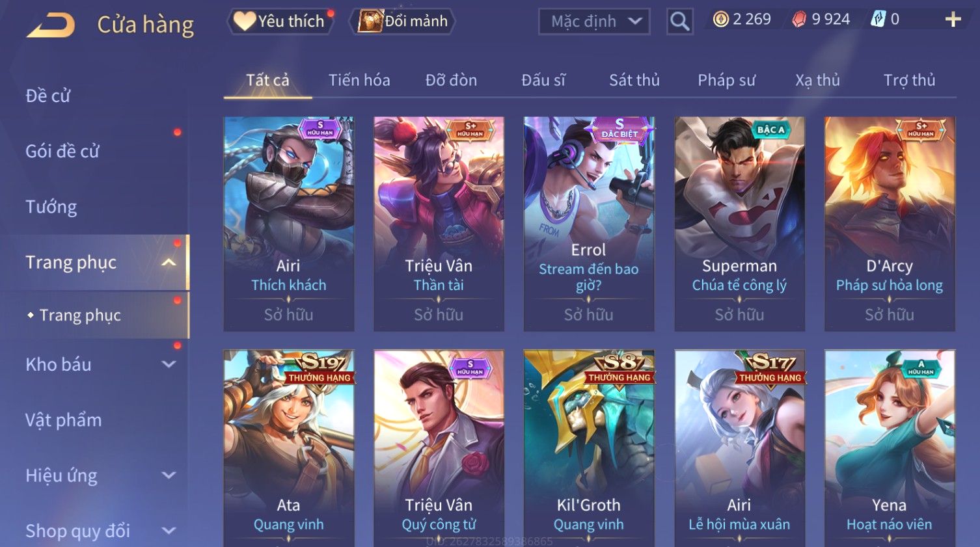Switch to the Tiến hóa tab
Screen dimensions: 980x547
click(359, 80)
